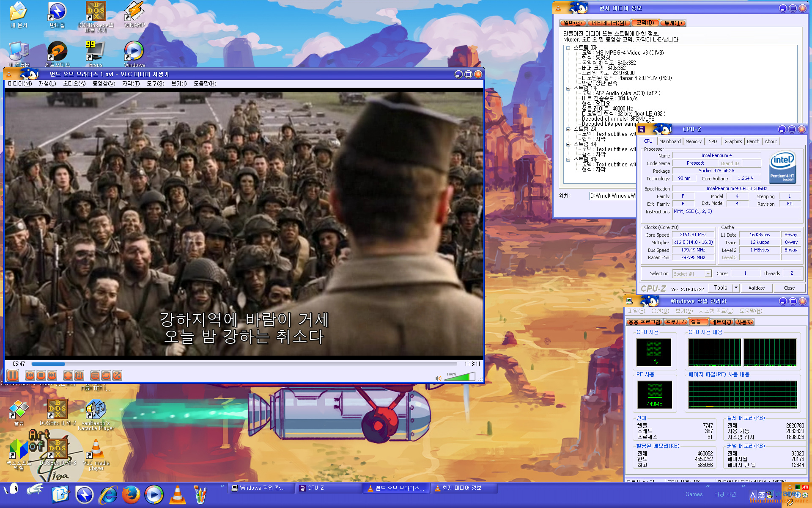Toggle VLC loop/repeat button

pos(106,375)
